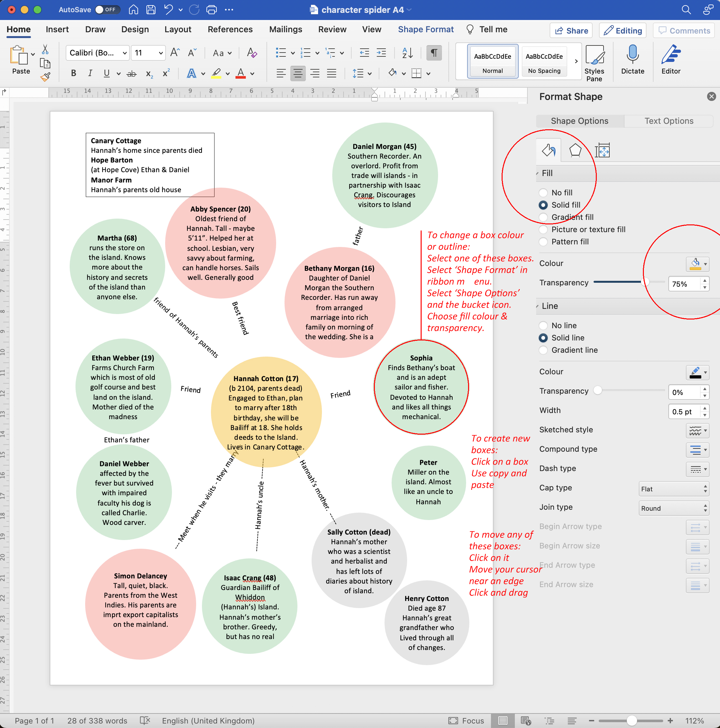
Task: Open the Editor tool
Action: pos(671,60)
